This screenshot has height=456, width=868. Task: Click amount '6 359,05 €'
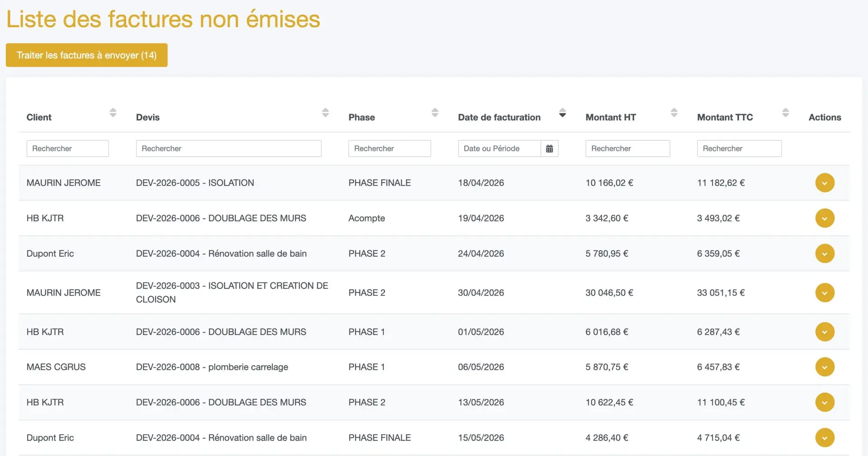point(718,253)
